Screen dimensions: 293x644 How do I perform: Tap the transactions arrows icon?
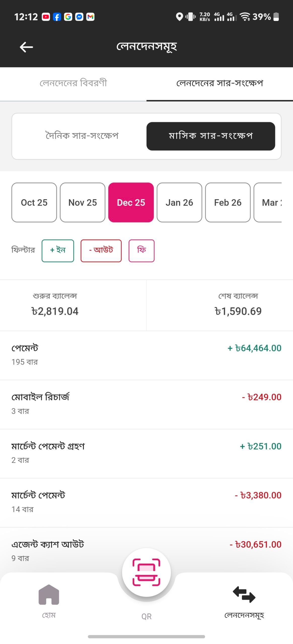click(x=244, y=595)
